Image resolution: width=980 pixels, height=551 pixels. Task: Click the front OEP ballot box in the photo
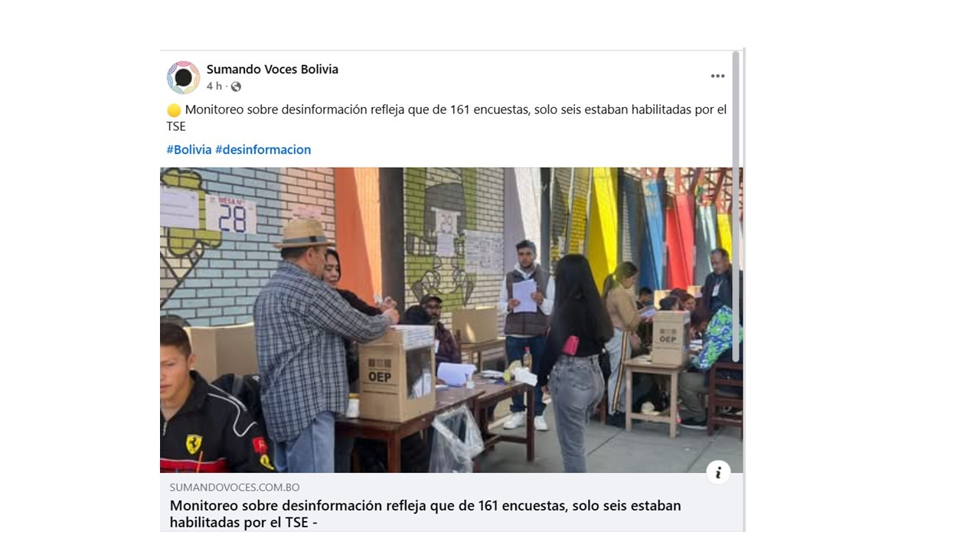pyautogui.click(x=397, y=374)
